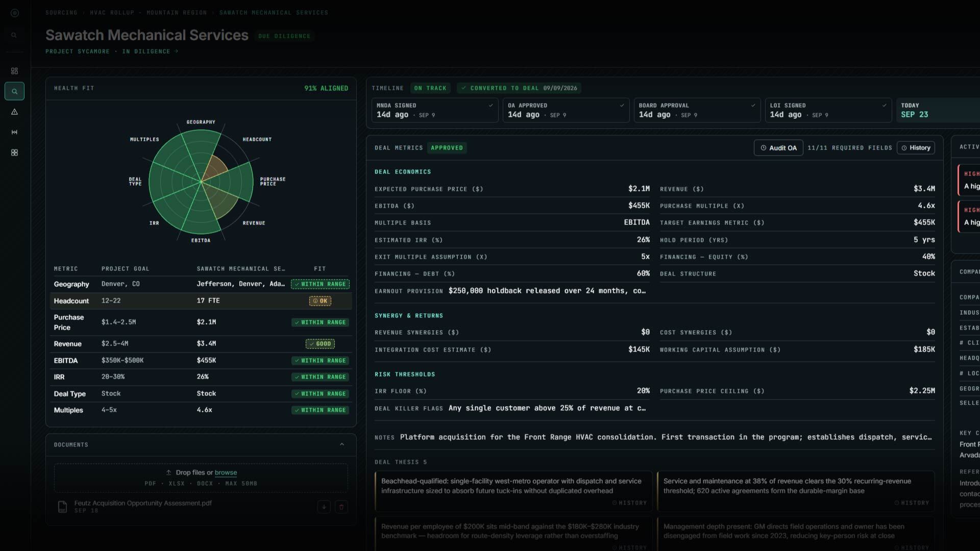Click the Purchase Price segment on radar chart
980x551 pixels.
(236, 181)
